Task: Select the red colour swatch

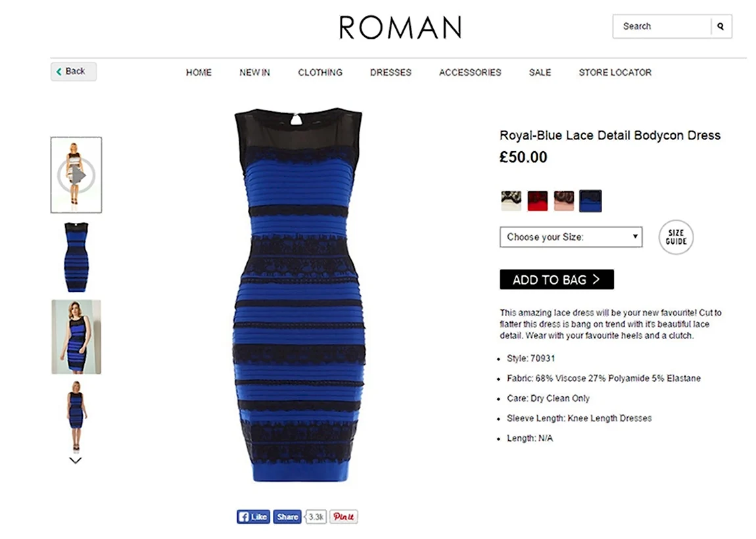Action: point(538,201)
